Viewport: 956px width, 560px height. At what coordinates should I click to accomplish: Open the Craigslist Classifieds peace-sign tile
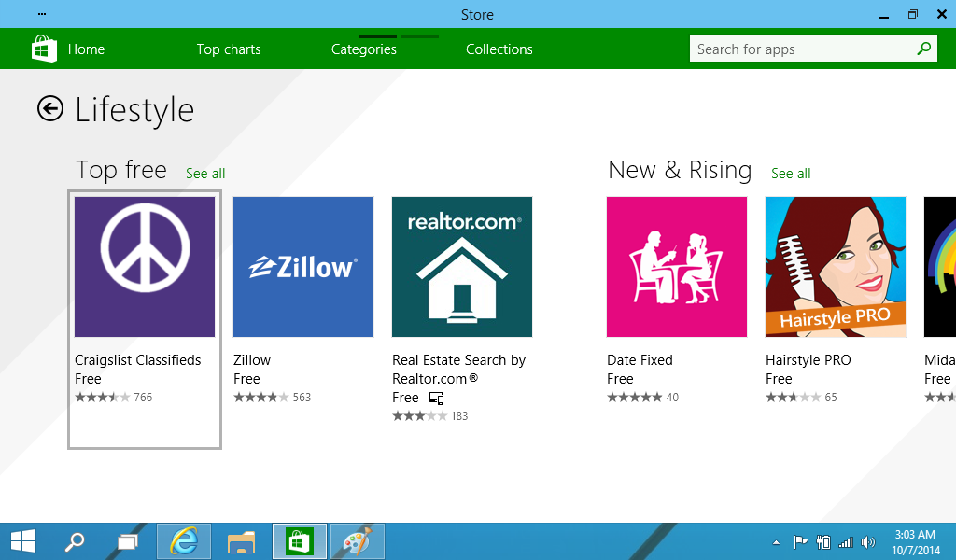(x=145, y=266)
